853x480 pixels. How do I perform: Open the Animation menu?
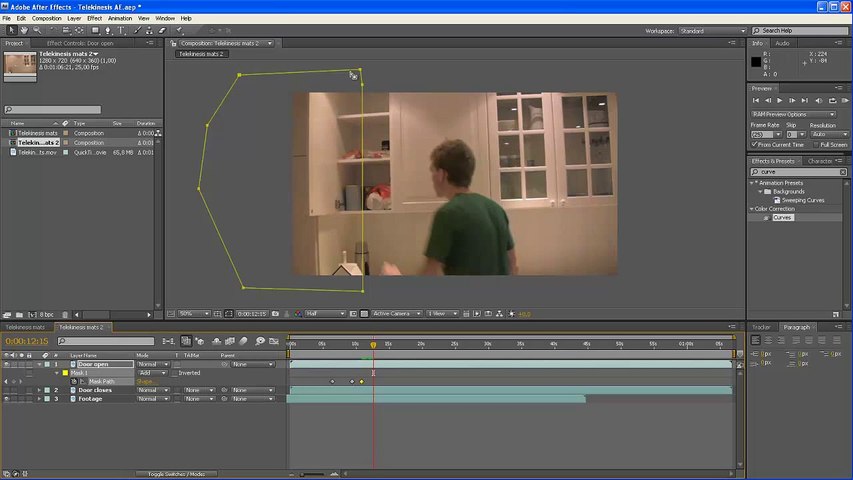[x=120, y=18]
